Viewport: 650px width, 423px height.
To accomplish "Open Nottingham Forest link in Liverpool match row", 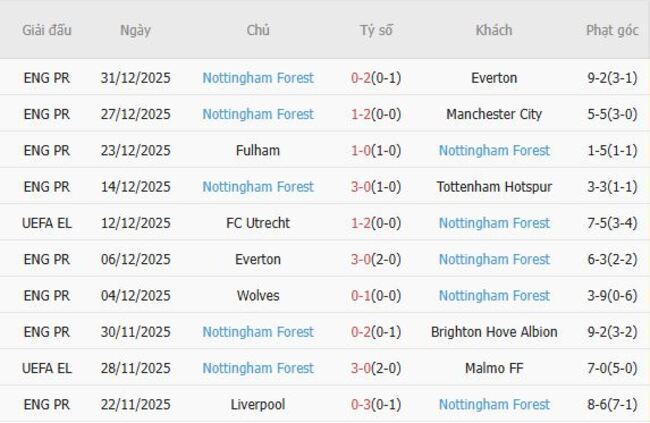I will pyautogui.click(x=494, y=405).
